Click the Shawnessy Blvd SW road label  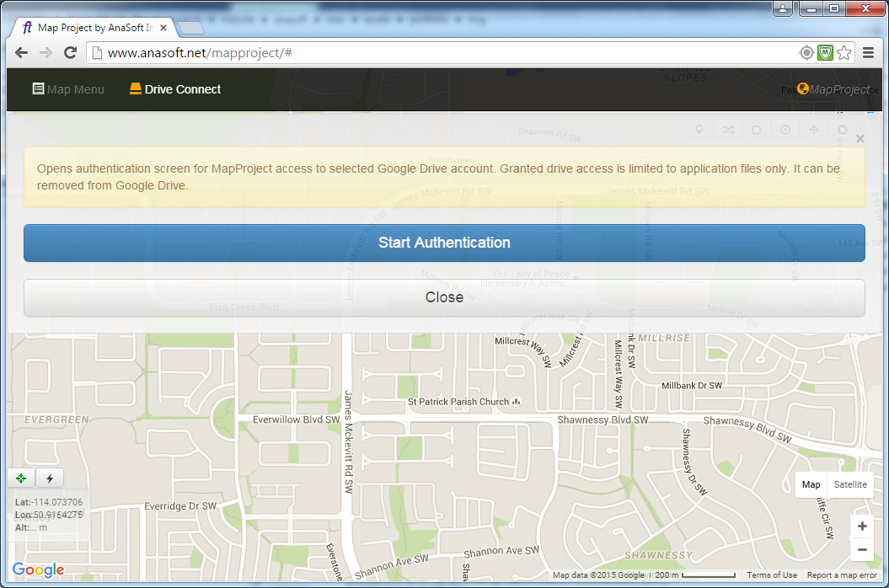point(602,420)
